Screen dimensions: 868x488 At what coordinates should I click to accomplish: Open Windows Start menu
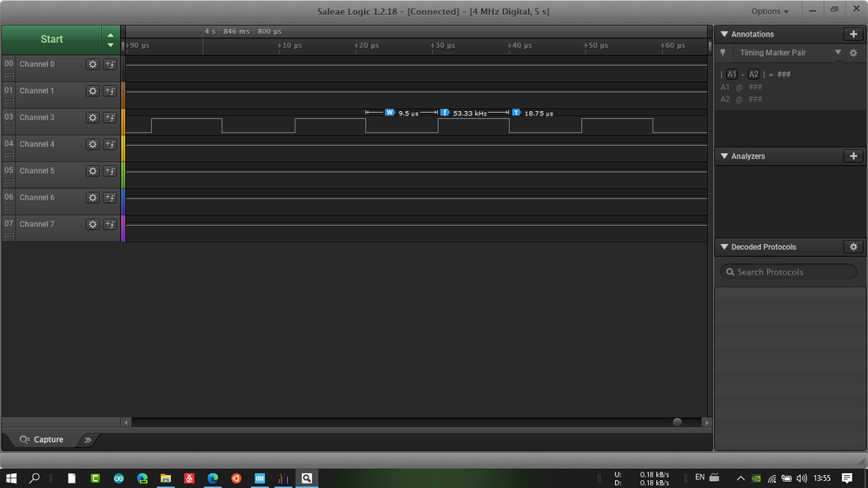point(11,478)
